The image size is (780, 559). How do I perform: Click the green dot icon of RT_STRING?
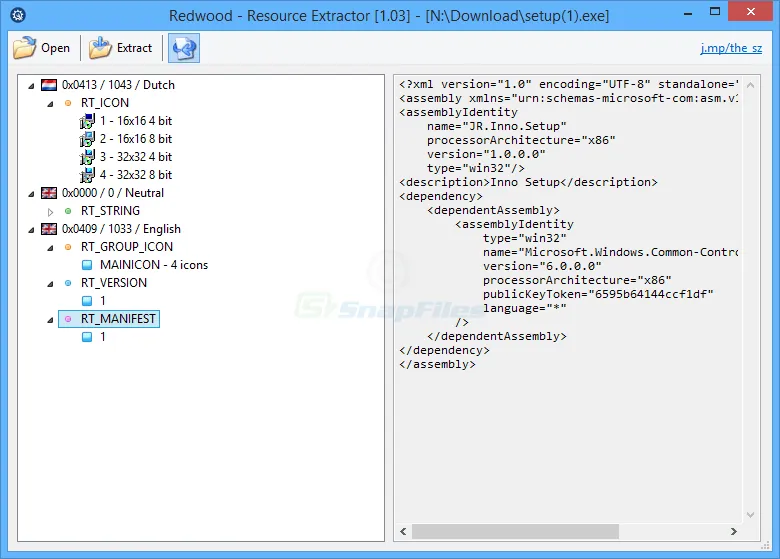pos(68,211)
